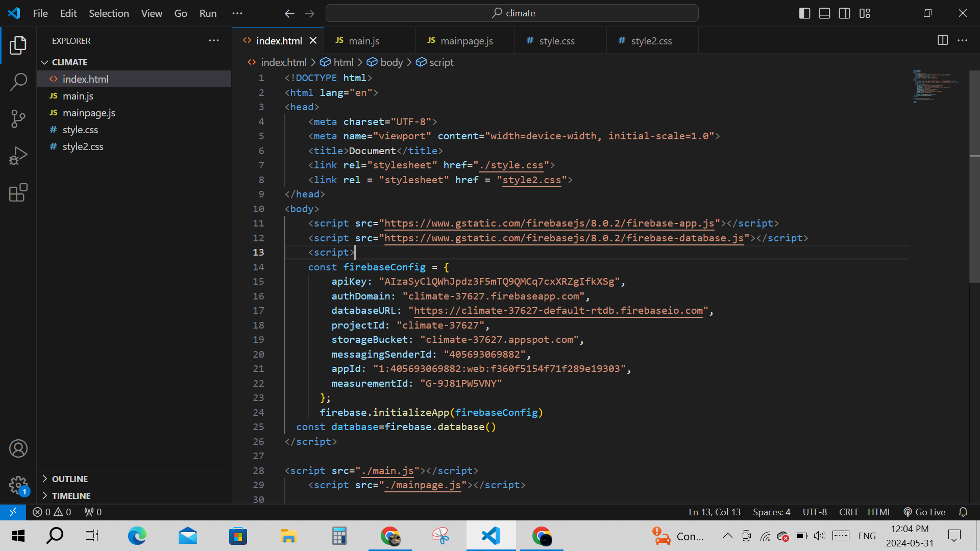
Task: Click the Split Editor Right icon
Action: coord(943,40)
